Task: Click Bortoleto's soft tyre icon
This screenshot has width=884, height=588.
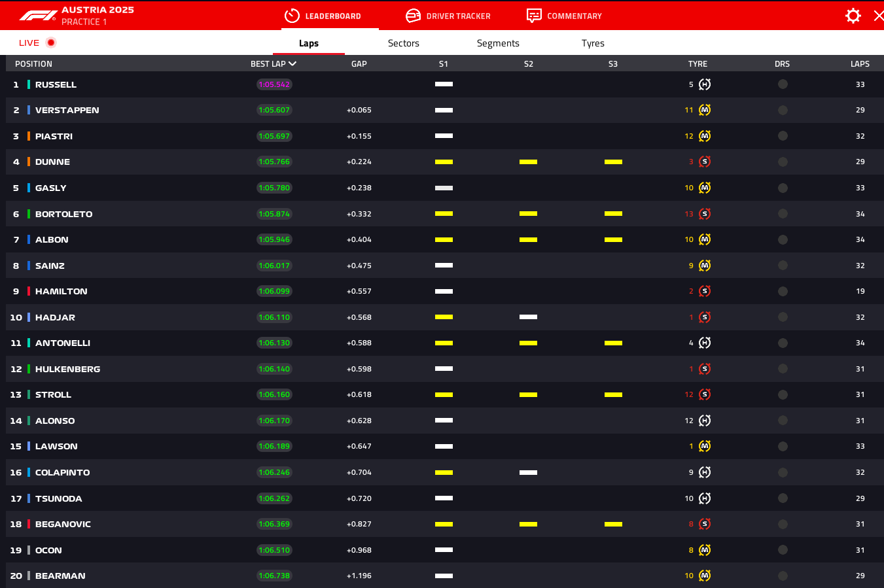Action: click(705, 214)
